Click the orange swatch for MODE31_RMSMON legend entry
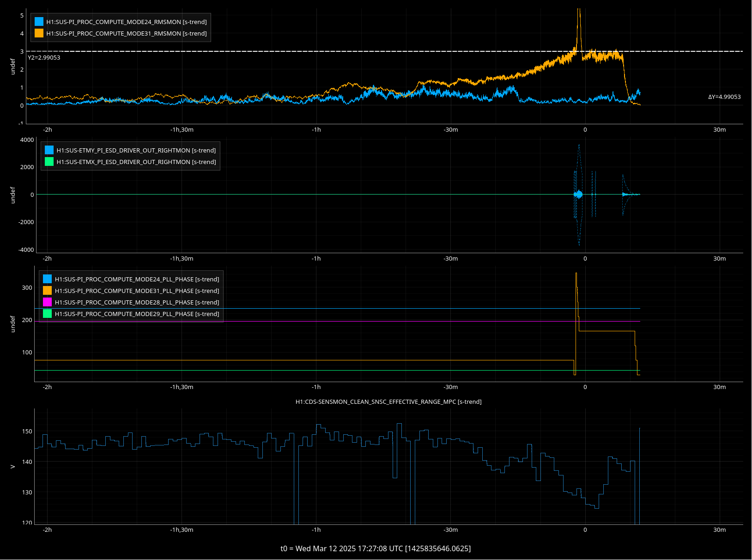 coord(39,33)
